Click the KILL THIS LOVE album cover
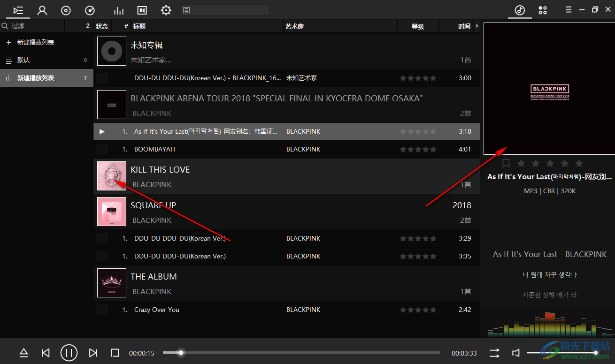Image resolution: width=615 pixels, height=364 pixels. click(112, 176)
